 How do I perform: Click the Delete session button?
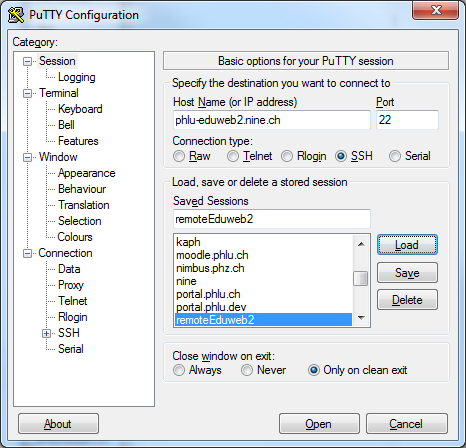[x=407, y=300]
